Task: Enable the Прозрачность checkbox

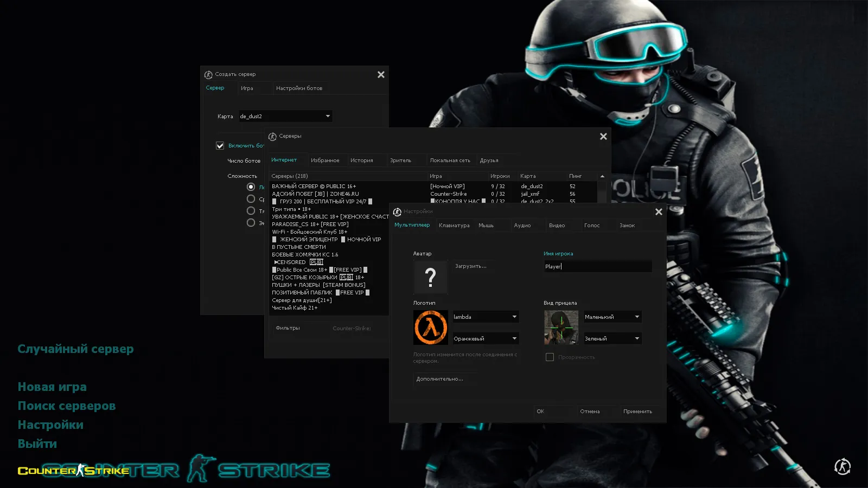Action: 550,357
